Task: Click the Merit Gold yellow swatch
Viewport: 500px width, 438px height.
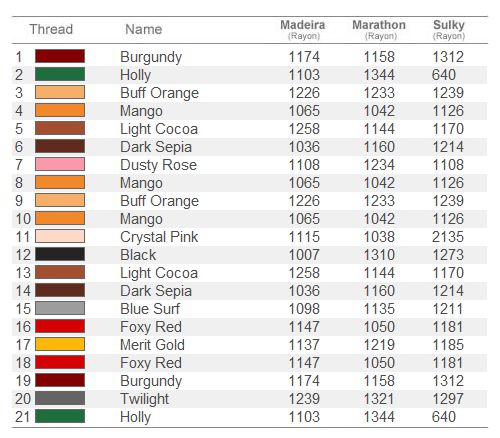Action: pos(60,344)
